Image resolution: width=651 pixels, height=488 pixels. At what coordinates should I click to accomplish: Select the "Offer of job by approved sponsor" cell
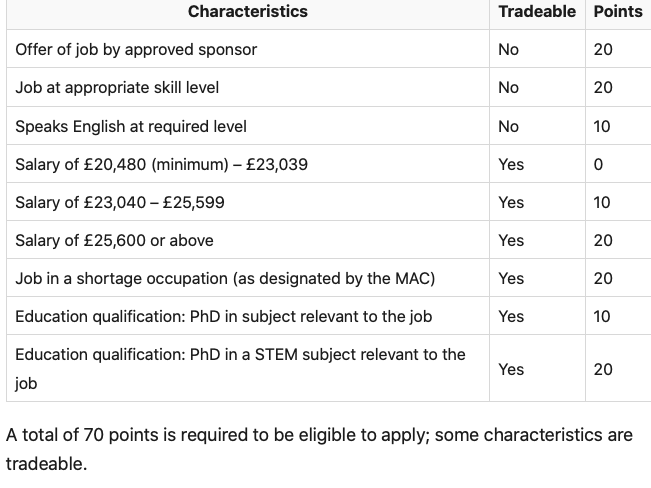[136, 49]
